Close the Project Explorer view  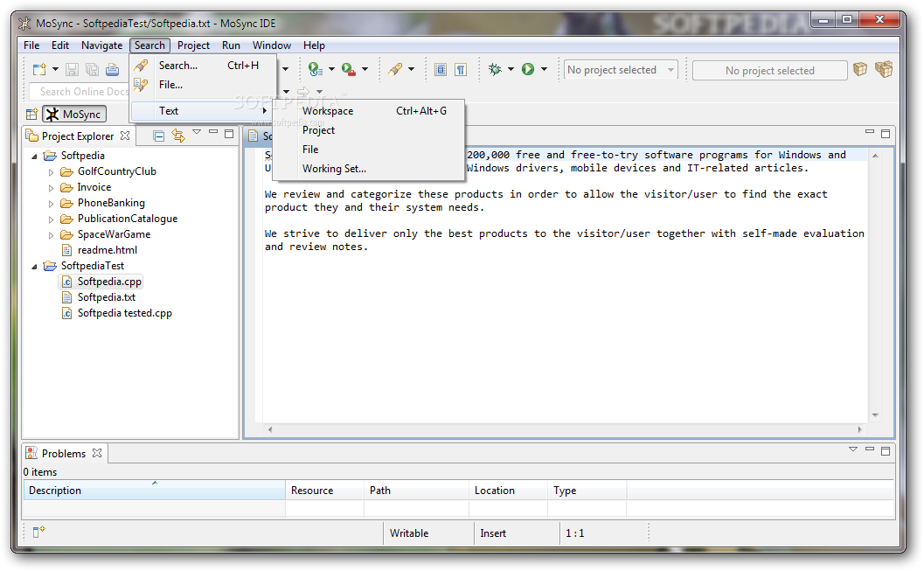pos(125,136)
